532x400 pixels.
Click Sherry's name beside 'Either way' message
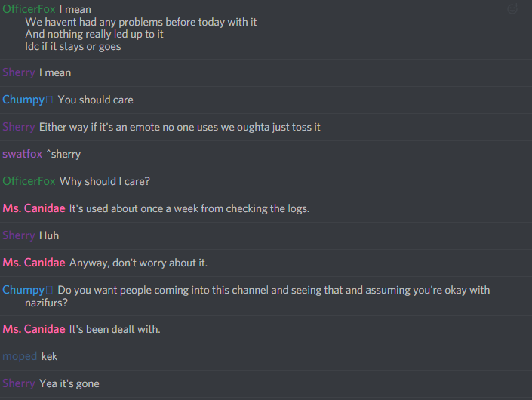18,127
